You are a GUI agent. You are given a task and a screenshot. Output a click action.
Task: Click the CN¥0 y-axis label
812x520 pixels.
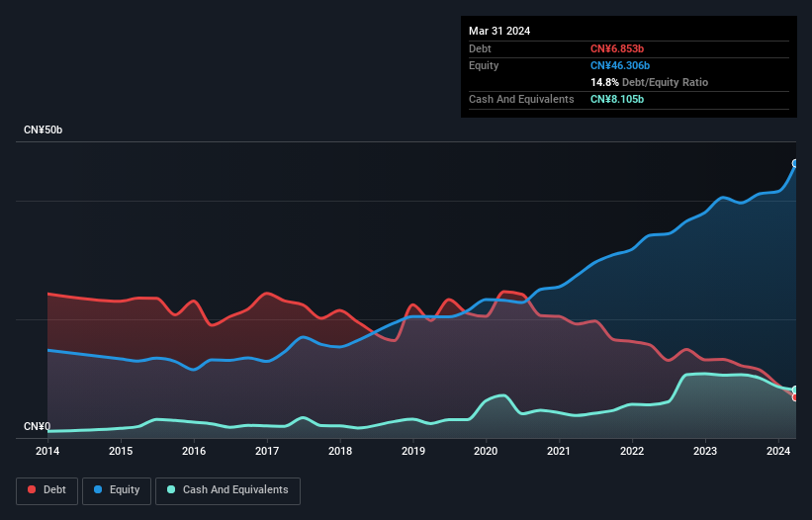38,426
